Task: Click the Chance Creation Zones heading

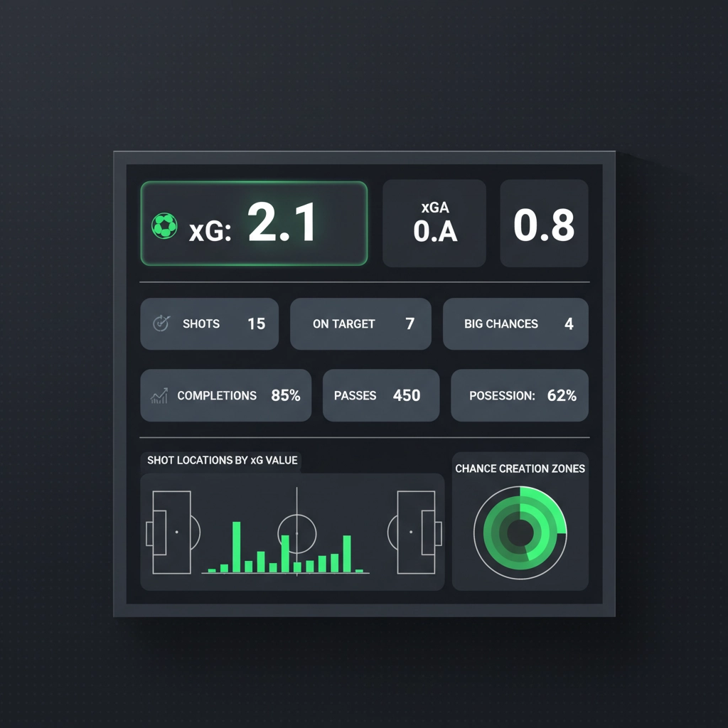Action: click(x=520, y=469)
